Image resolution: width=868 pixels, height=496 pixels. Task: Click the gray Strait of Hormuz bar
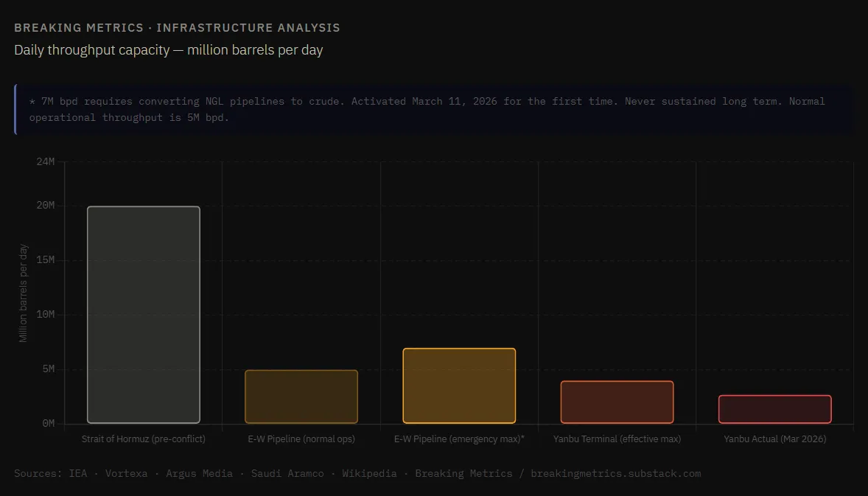[144, 315]
